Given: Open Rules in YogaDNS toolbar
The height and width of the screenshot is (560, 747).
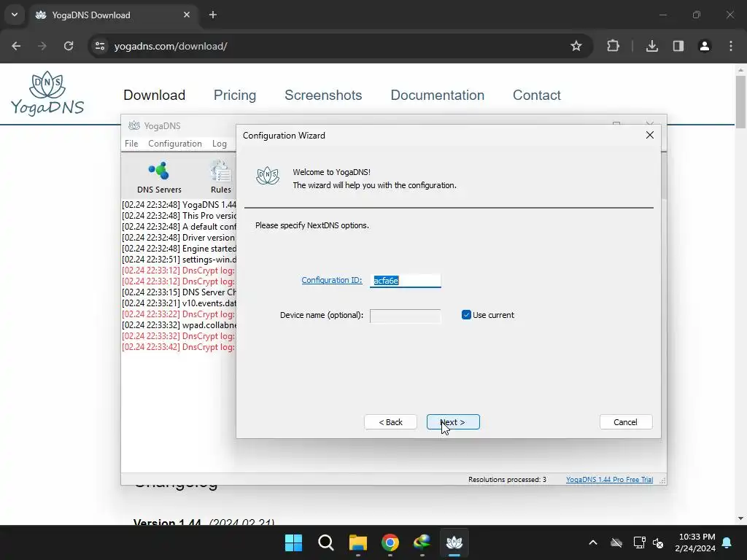Looking at the screenshot, I should (x=220, y=177).
